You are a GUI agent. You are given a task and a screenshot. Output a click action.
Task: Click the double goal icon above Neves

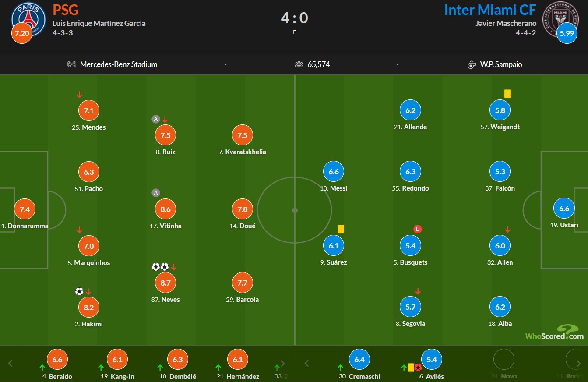(x=160, y=267)
